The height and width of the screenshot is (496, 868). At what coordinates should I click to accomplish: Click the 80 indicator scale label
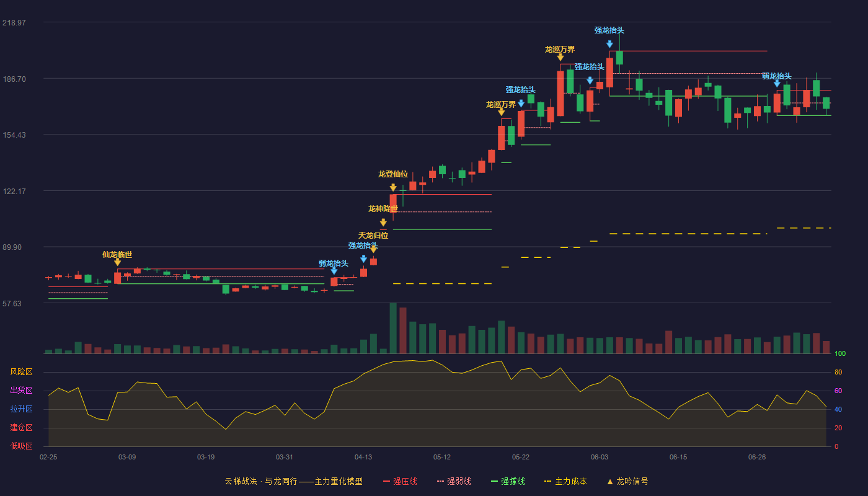(838, 373)
